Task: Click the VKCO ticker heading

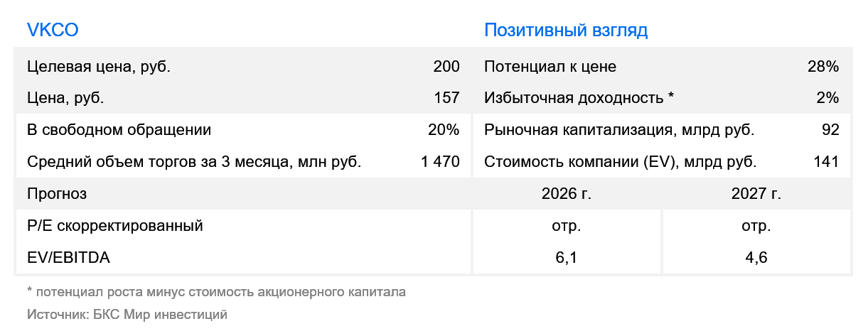Action: 52,31
